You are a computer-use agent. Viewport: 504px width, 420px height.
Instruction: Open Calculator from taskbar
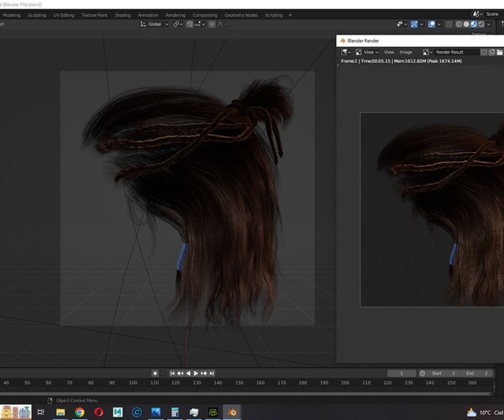tap(175, 412)
